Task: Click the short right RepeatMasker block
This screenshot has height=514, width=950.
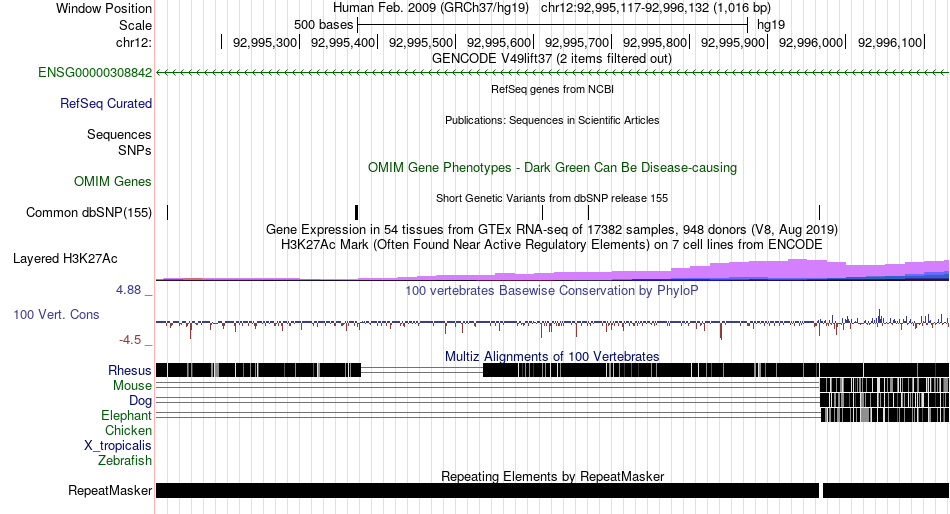Action: (886, 490)
